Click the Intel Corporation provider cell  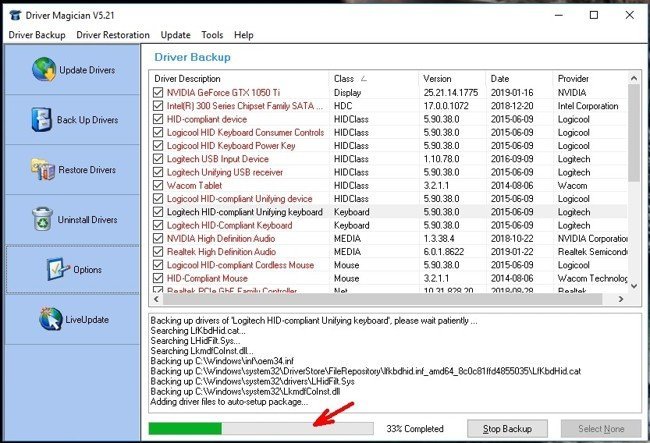click(x=588, y=106)
